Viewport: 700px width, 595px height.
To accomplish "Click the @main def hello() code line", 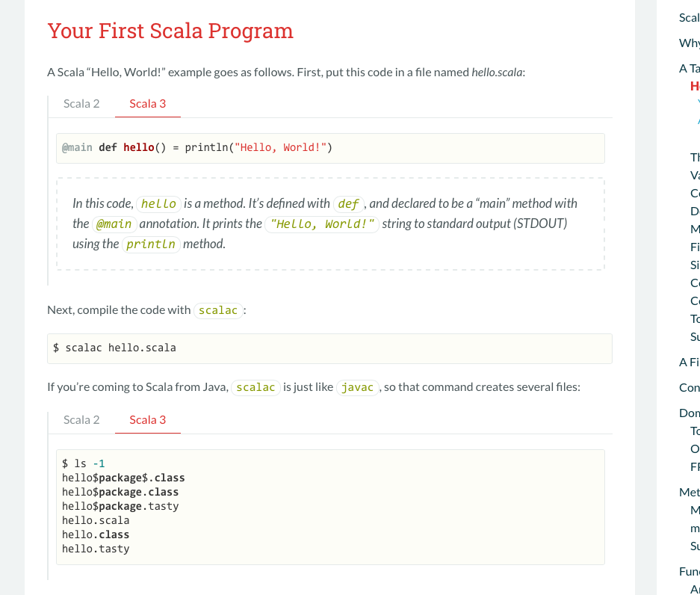I will 197,148.
